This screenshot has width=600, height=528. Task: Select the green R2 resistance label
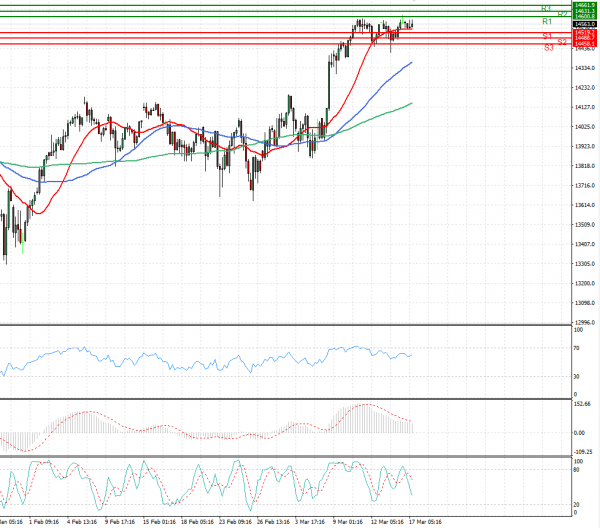click(x=562, y=15)
